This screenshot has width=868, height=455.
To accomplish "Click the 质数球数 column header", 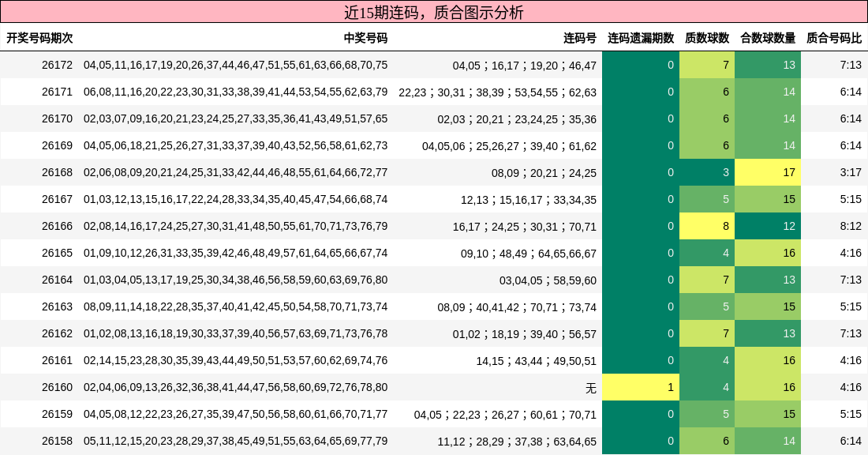I will 707,38.
